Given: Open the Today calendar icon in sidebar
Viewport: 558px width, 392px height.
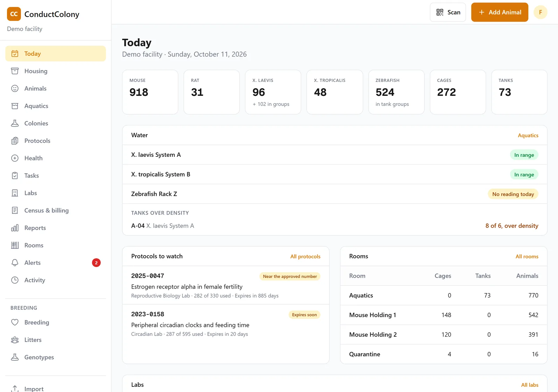Looking at the screenshot, I should [x=15, y=54].
